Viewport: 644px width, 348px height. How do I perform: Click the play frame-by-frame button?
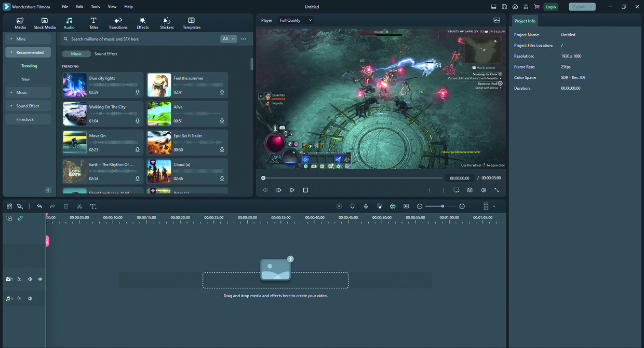(x=279, y=190)
